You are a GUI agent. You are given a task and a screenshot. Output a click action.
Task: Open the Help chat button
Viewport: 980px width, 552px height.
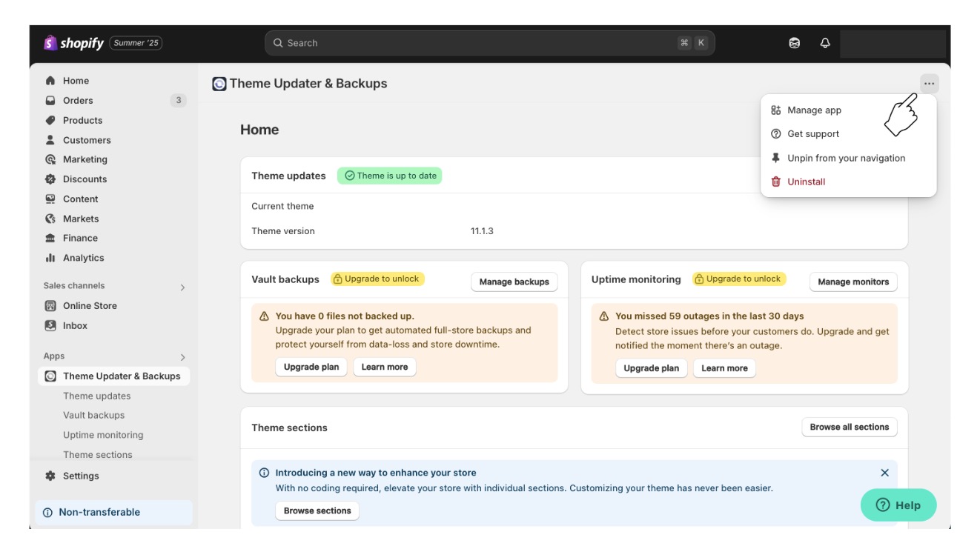click(x=898, y=505)
